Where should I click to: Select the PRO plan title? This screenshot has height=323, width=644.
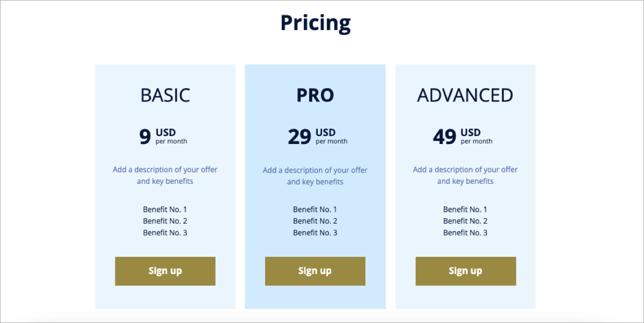point(315,95)
